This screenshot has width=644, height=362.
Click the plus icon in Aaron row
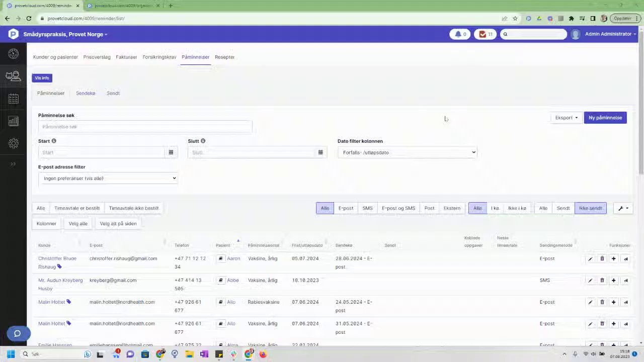point(613,259)
